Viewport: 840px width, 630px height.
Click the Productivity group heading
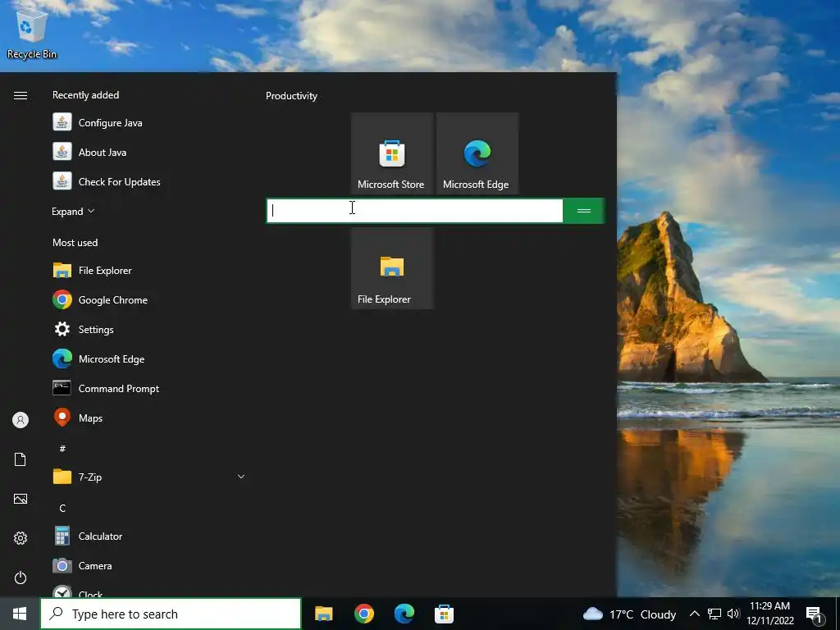(x=291, y=96)
